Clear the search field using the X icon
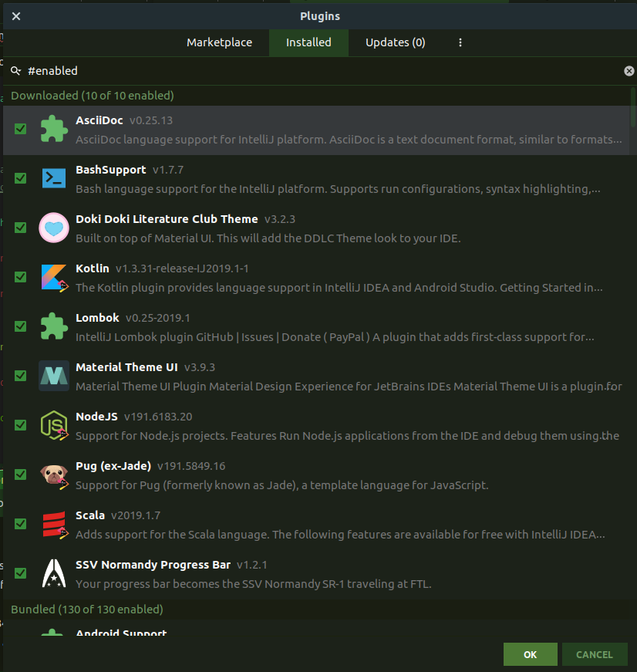This screenshot has width=637, height=672. (629, 70)
